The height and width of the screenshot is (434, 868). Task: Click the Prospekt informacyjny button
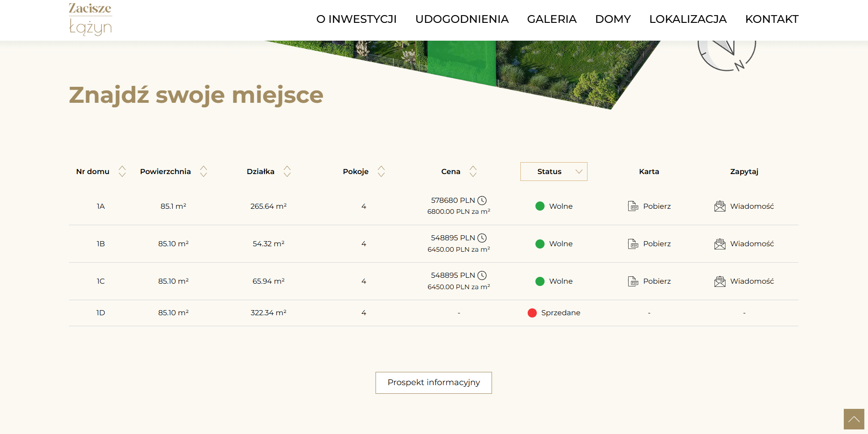click(434, 383)
